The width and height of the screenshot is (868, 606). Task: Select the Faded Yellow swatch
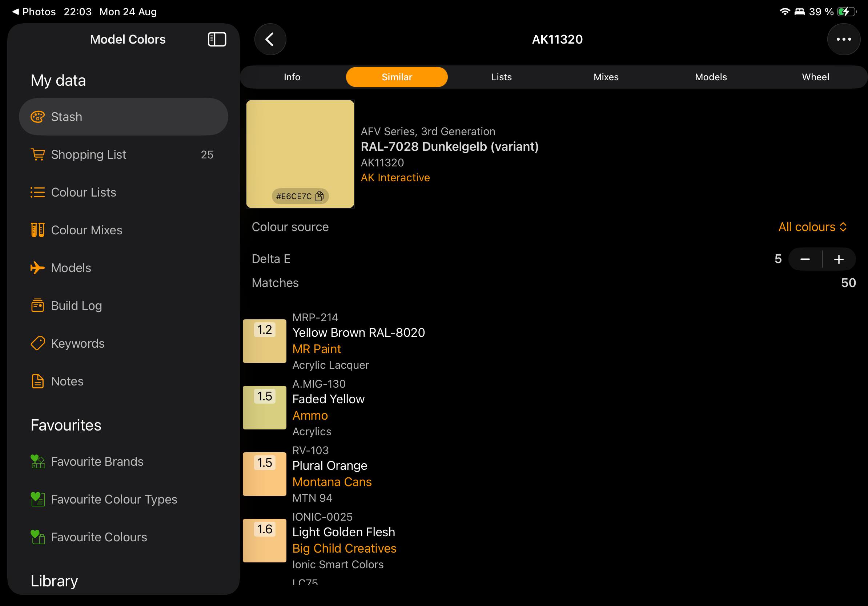pos(264,408)
